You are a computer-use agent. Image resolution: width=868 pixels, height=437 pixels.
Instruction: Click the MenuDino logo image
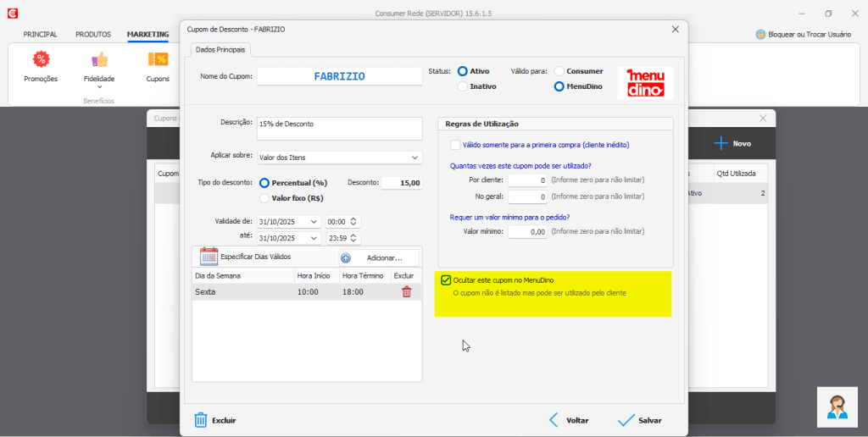point(645,82)
